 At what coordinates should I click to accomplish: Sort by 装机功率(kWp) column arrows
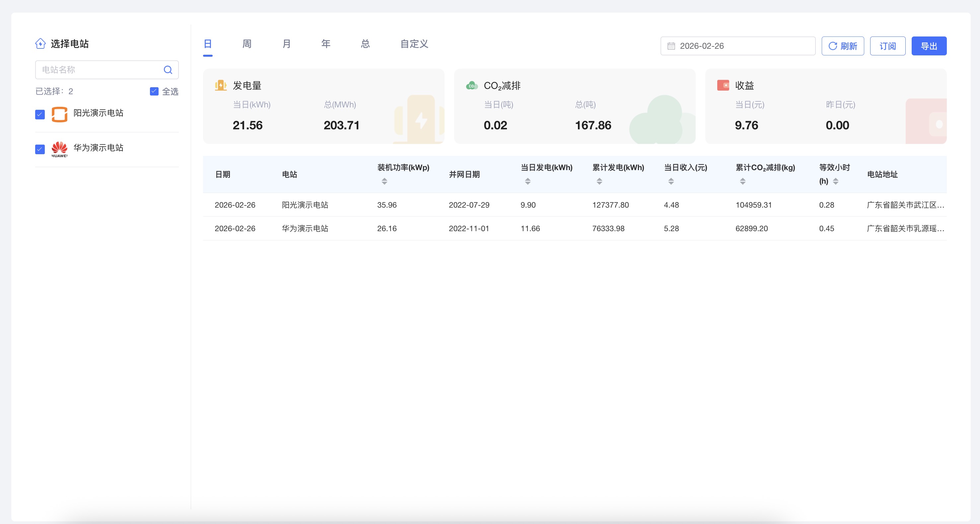[x=384, y=181]
